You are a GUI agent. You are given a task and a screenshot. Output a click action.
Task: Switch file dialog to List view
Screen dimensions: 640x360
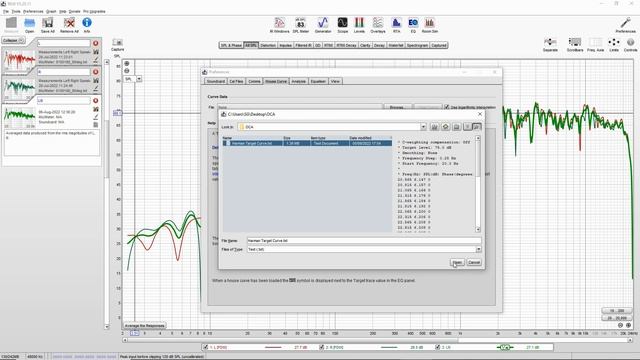[468, 127]
